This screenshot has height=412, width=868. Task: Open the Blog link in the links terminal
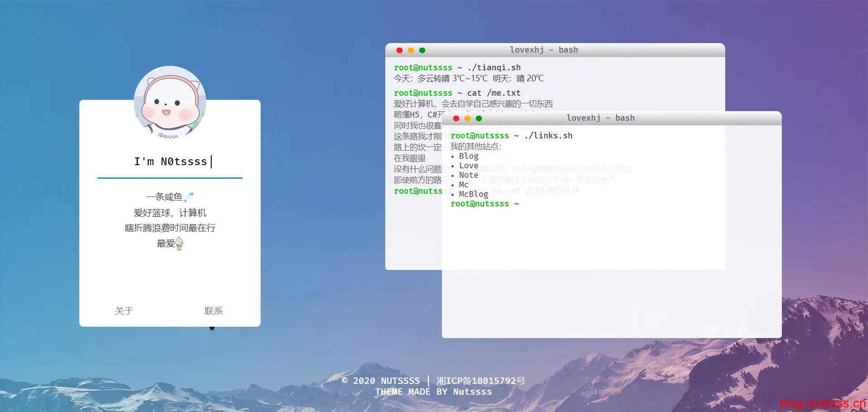[x=468, y=156]
